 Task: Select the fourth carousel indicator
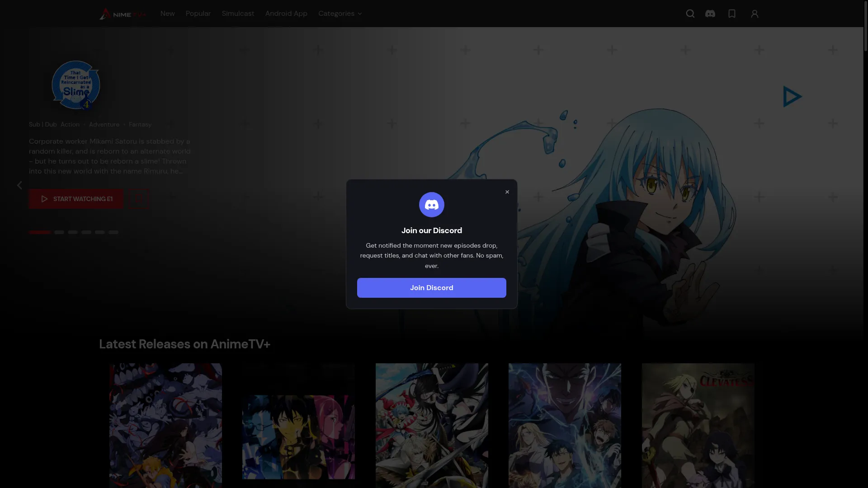coord(86,232)
